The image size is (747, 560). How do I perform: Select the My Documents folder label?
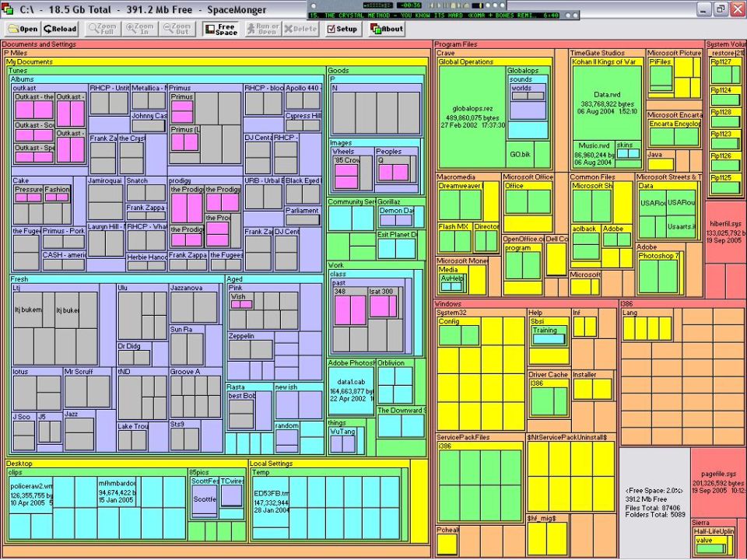coord(30,62)
